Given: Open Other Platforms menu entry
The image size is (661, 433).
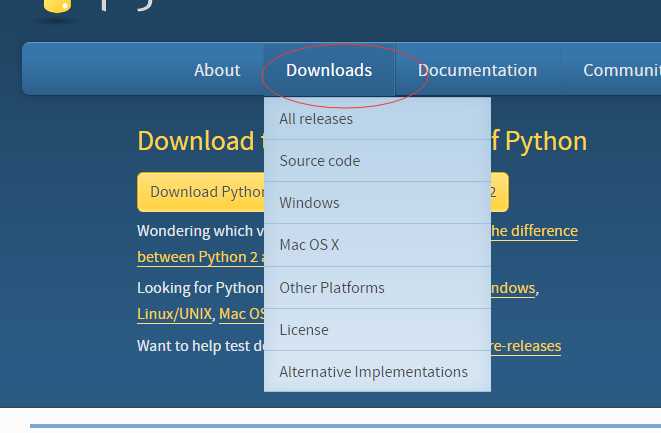Looking at the screenshot, I should pyautogui.click(x=377, y=288).
